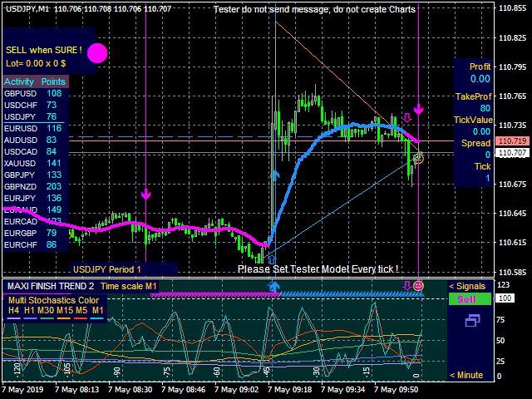The width and height of the screenshot is (532, 399).
Task: Click the red 110.719 price tag
Action: 513,140
